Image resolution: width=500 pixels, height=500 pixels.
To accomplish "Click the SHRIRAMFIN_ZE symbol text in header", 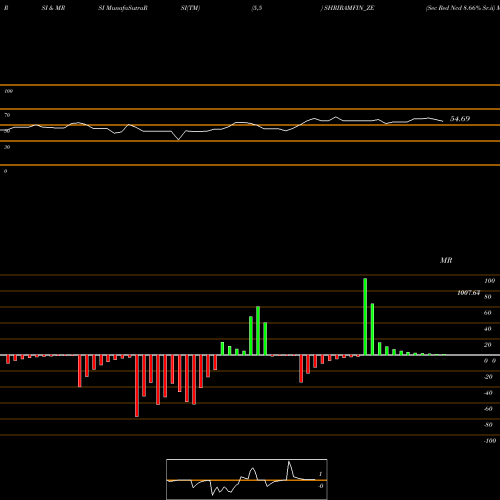I will [x=349, y=8].
